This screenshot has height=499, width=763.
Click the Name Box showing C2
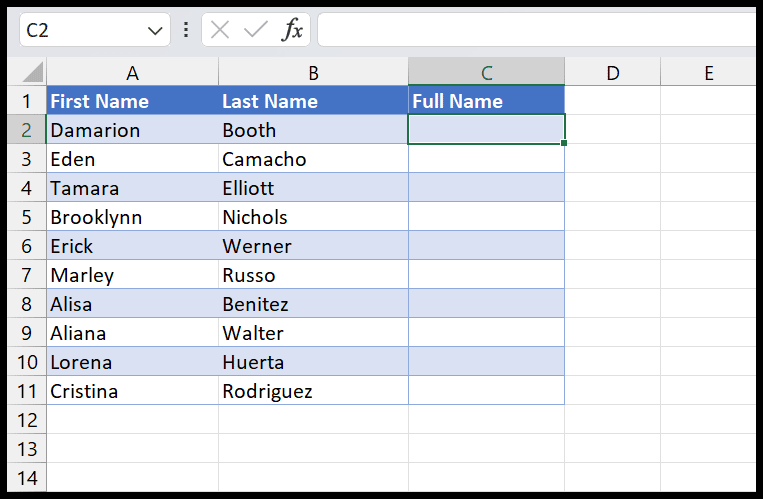click(x=95, y=30)
